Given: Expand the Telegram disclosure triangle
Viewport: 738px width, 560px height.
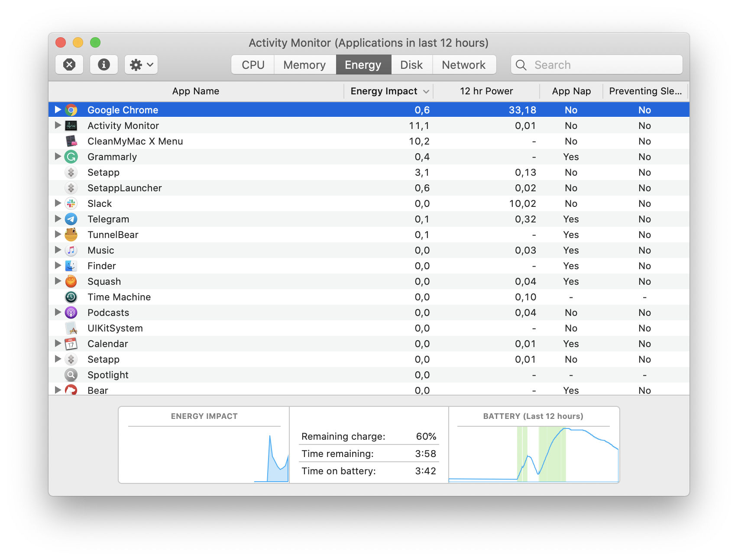Looking at the screenshot, I should coord(58,219).
